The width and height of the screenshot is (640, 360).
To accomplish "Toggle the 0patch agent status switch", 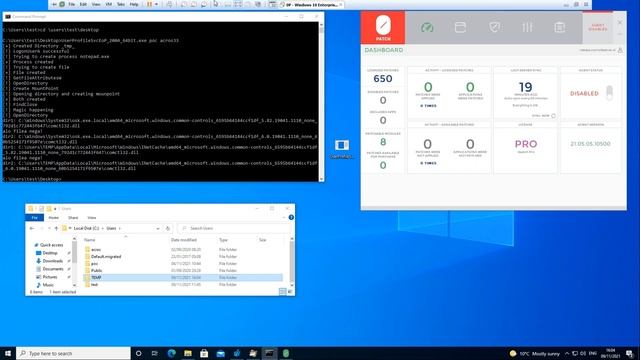I will click(x=609, y=93).
